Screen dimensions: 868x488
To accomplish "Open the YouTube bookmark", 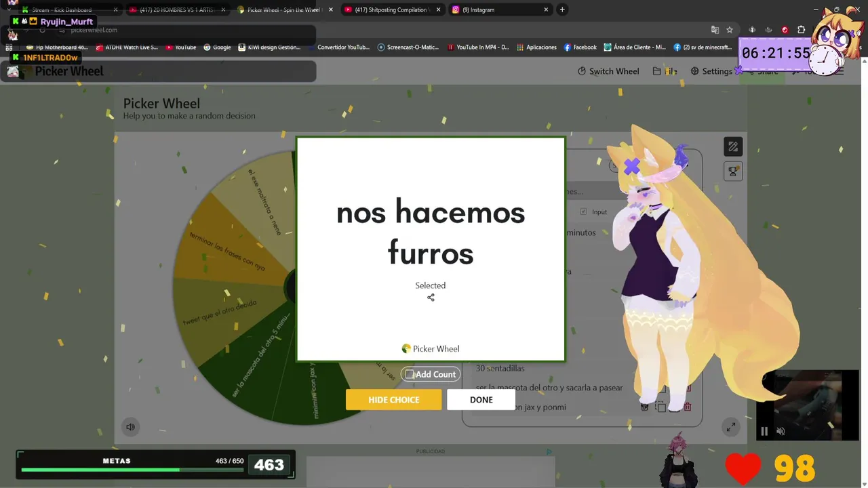I will [x=181, y=47].
